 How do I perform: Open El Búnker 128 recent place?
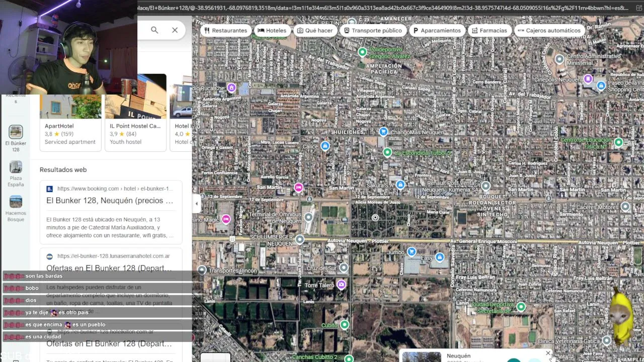(x=16, y=139)
